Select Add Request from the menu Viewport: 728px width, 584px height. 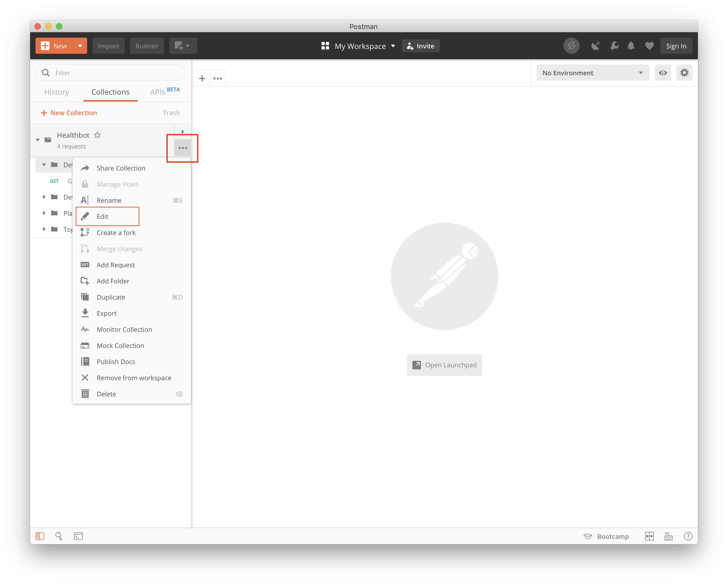pos(131,265)
